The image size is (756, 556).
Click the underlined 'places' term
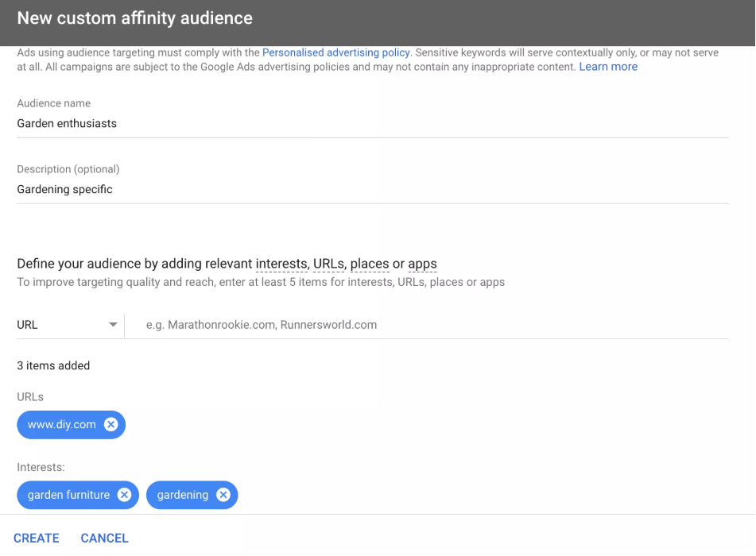pos(370,264)
